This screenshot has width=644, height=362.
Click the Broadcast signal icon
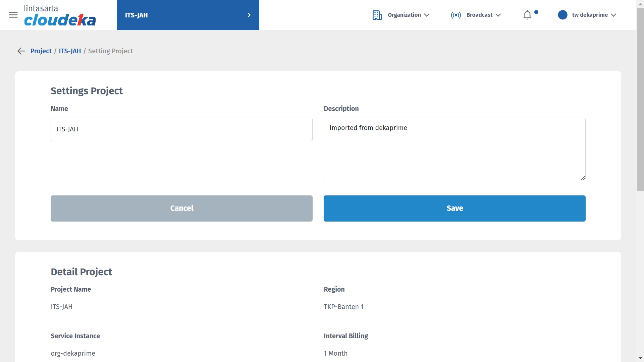tap(455, 15)
